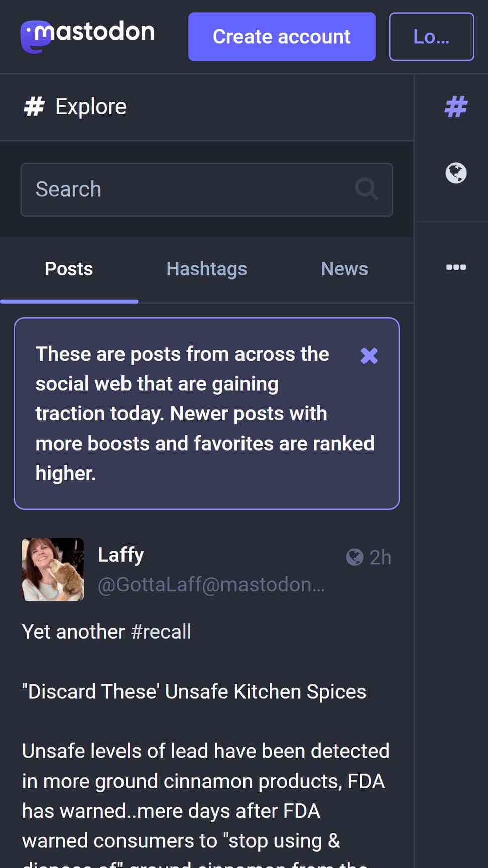The height and width of the screenshot is (868, 488).
Task: Click the Create account button
Action: click(282, 37)
